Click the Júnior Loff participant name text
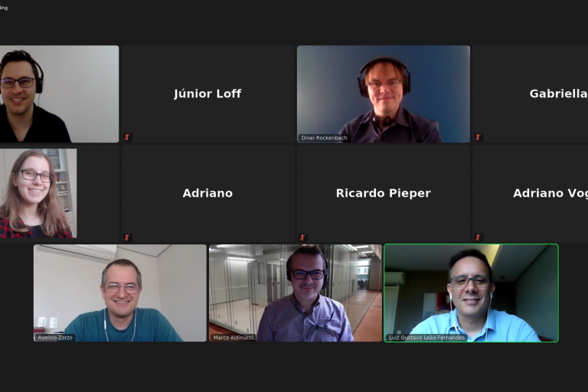 click(207, 93)
